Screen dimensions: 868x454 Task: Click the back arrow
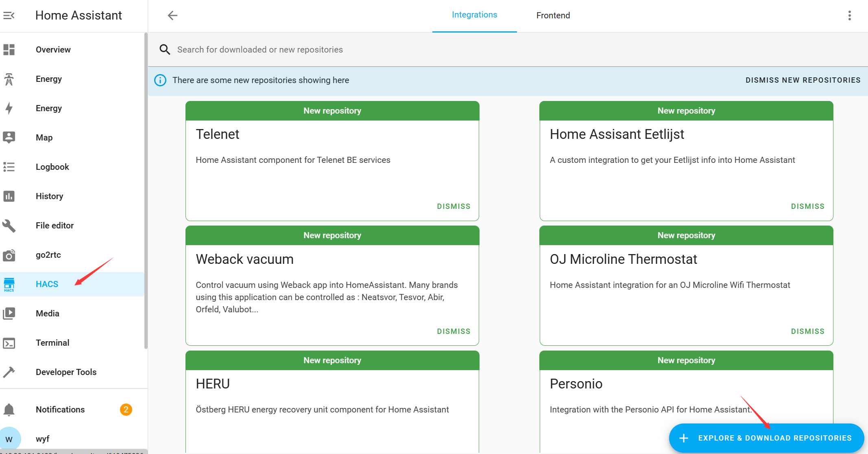click(x=172, y=15)
